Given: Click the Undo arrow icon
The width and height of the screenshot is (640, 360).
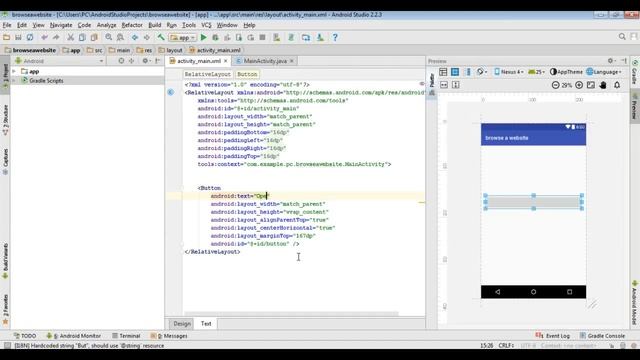Looking at the screenshot, I should 44,38.
